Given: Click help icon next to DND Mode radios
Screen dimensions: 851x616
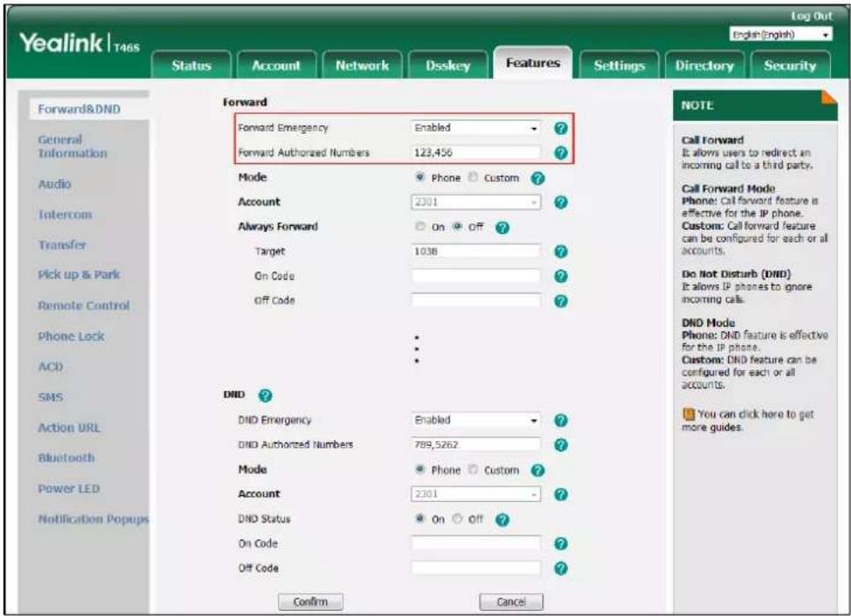Looking at the screenshot, I should (x=537, y=471).
